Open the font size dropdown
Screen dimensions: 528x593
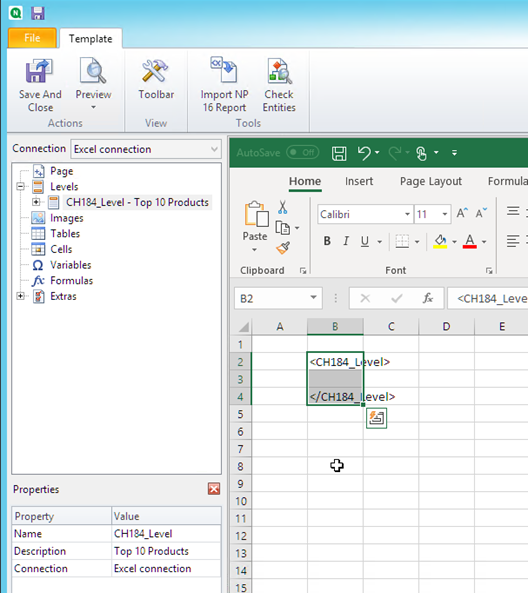[x=445, y=214]
